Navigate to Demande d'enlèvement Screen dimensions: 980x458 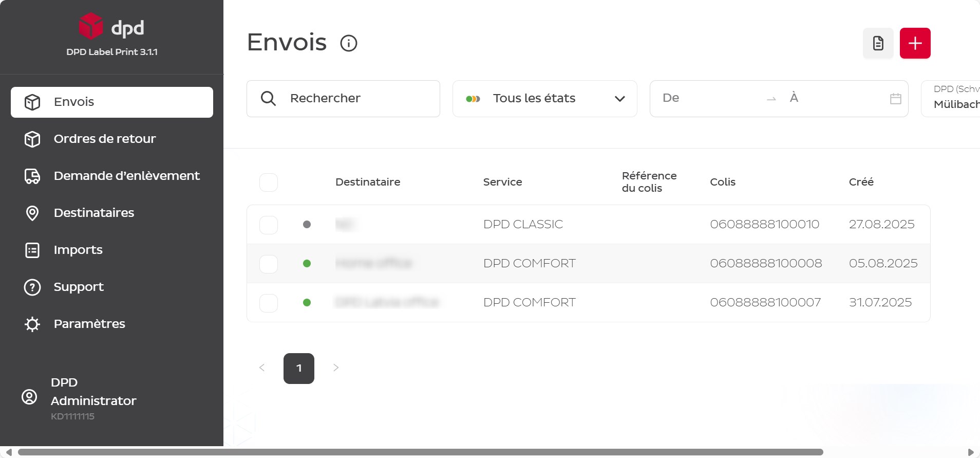click(126, 176)
